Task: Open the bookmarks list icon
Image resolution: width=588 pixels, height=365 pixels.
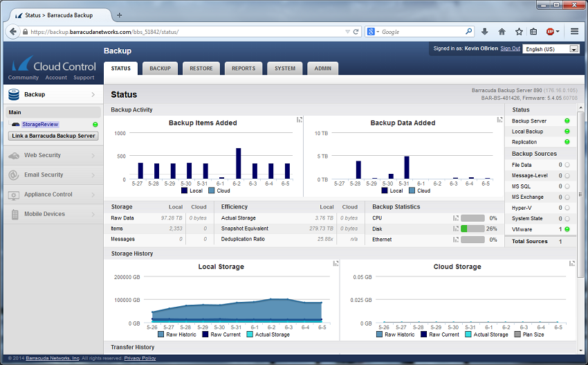Action: tap(533, 32)
